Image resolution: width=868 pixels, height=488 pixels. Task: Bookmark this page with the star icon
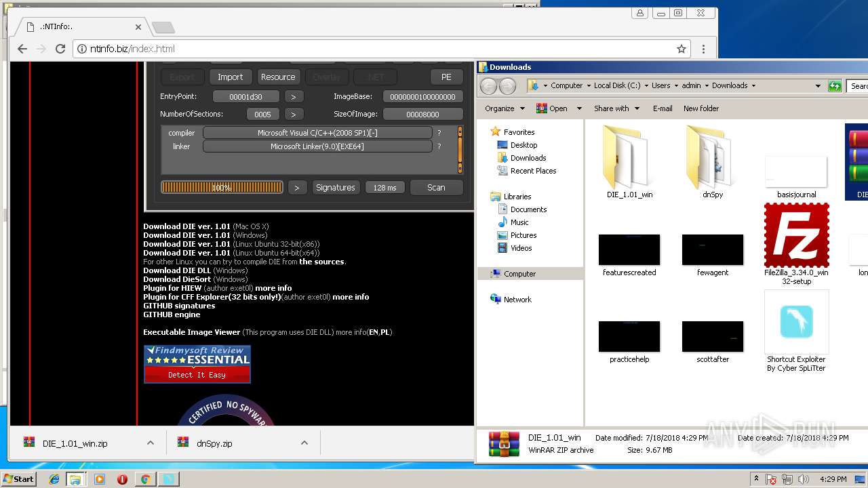(682, 49)
